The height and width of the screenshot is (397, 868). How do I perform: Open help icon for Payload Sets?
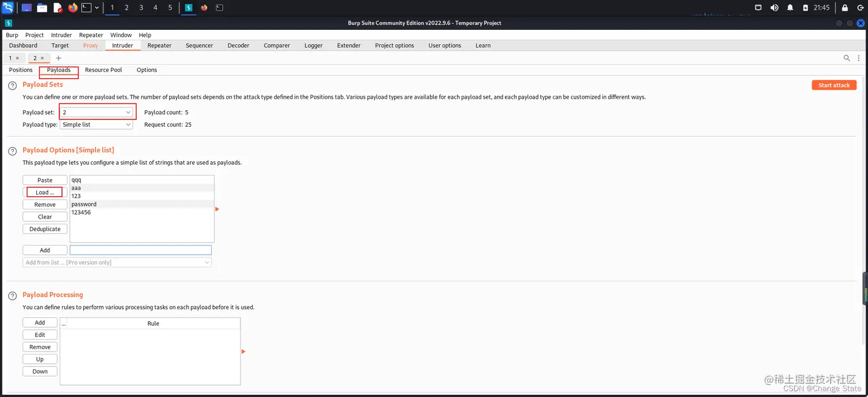tap(12, 85)
